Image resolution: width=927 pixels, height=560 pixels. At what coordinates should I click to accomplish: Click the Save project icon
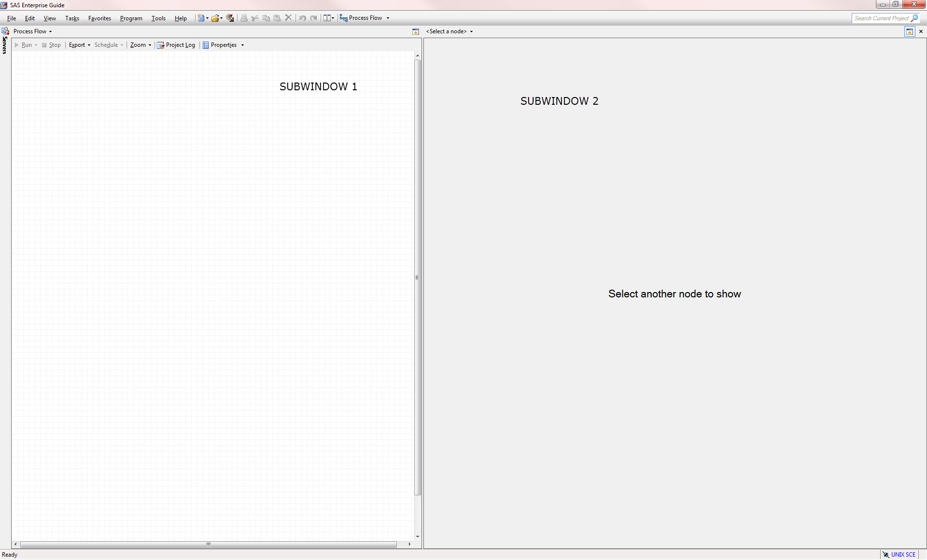coord(230,18)
